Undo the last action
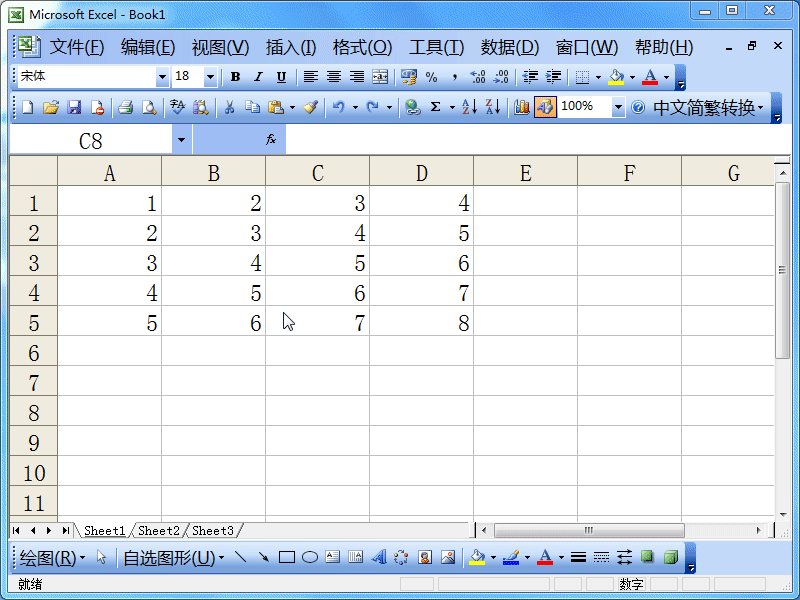Image resolution: width=800 pixels, height=600 pixels. [339, 108]
